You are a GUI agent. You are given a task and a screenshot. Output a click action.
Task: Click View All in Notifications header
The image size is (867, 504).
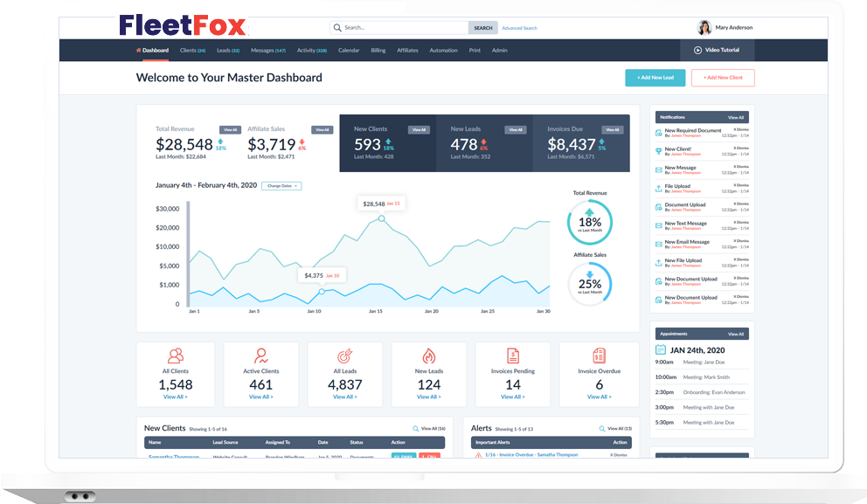click(x=736, y=118)
